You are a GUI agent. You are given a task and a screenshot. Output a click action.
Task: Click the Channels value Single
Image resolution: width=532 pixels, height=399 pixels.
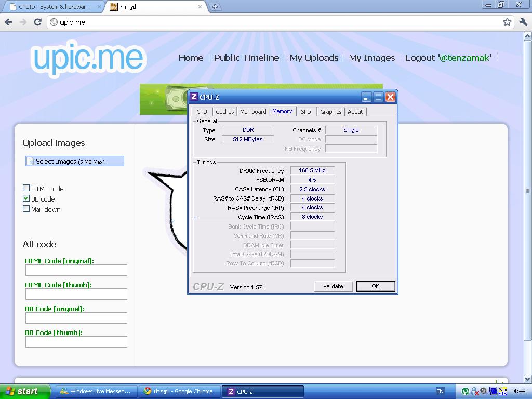(351, 130)
